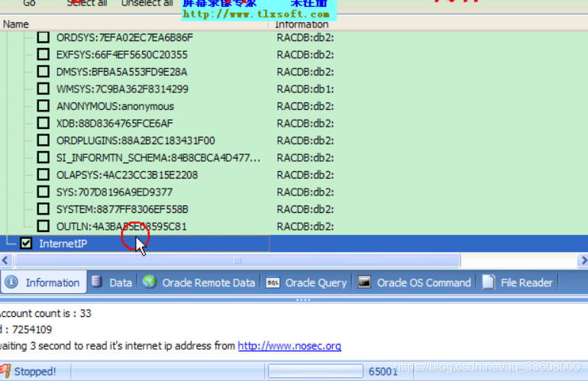Click the Oracle OS Command terminal icon
The image size is (588, 381).
[364, 282]
